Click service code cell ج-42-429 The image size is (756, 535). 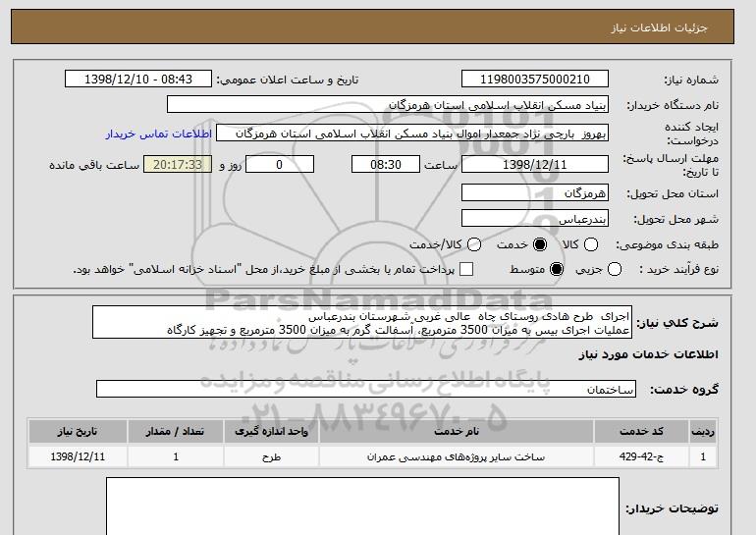click(641, 456)
